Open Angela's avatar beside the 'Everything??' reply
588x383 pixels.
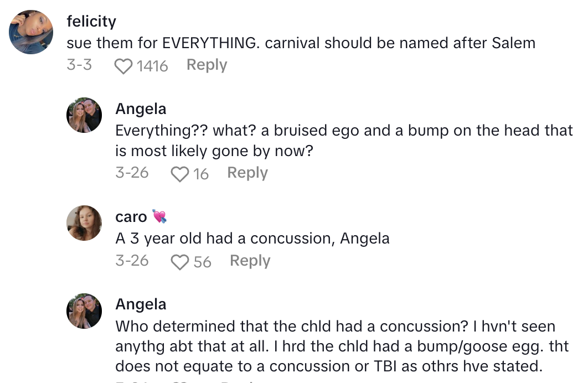84,116
